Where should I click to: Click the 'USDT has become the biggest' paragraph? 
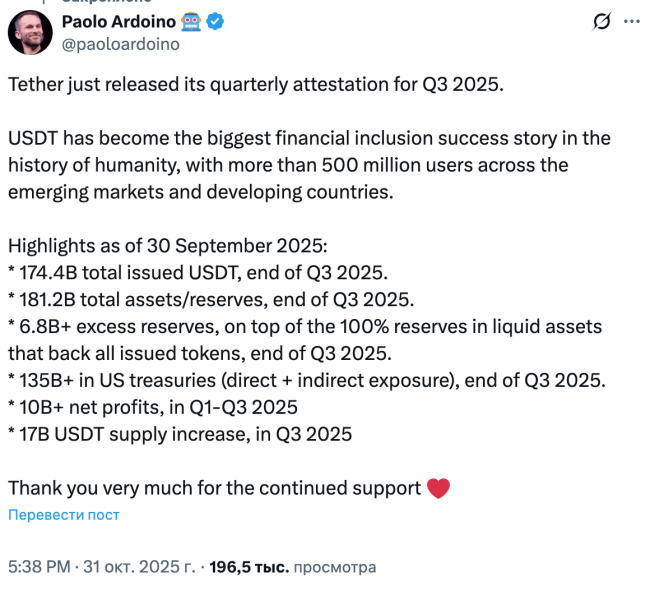pos(308,163)
